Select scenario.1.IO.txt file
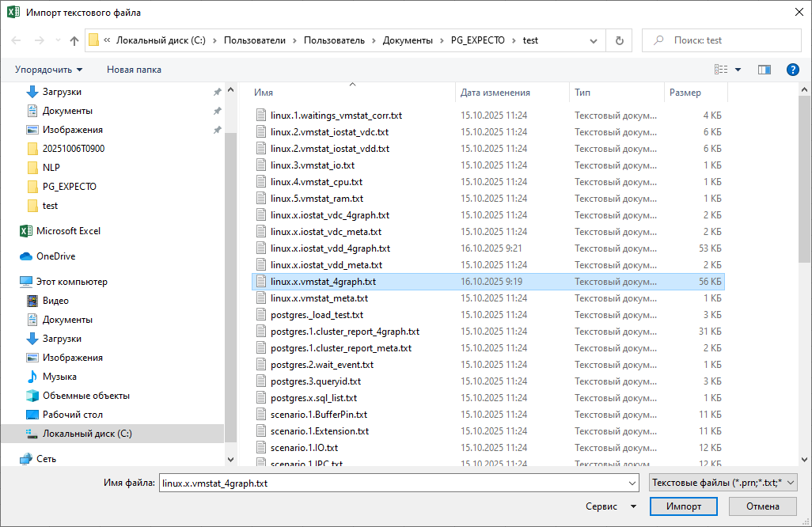 [x=304, y=448]
